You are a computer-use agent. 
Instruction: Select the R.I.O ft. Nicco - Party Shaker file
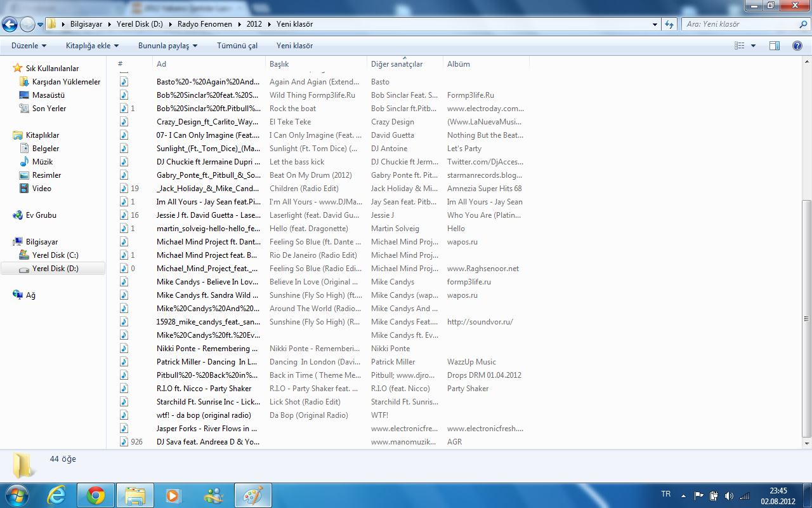coord(204,389)
